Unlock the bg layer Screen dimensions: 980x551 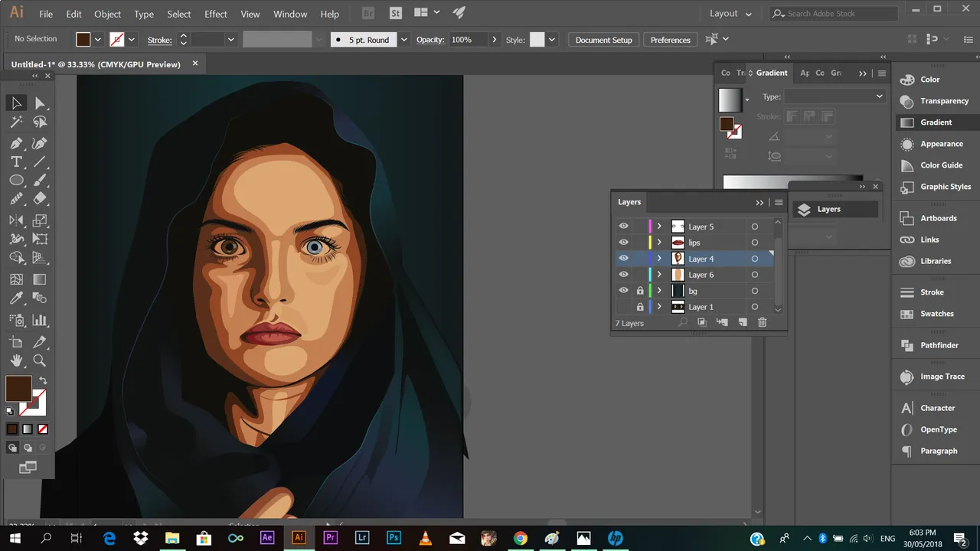(640, 291)
